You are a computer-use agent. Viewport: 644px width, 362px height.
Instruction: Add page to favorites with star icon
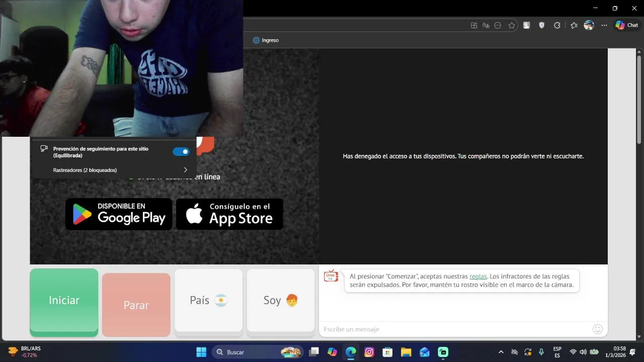tap(512, 25)
